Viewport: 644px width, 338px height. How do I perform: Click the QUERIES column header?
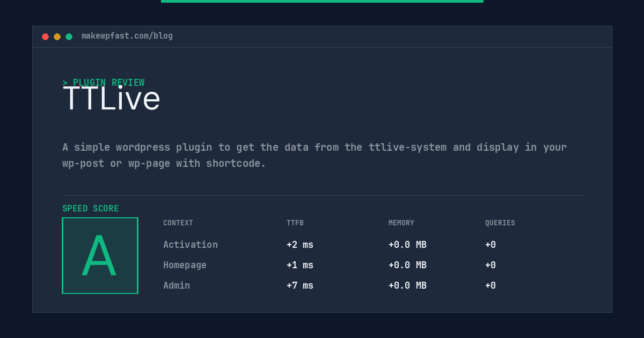(500, 223)
